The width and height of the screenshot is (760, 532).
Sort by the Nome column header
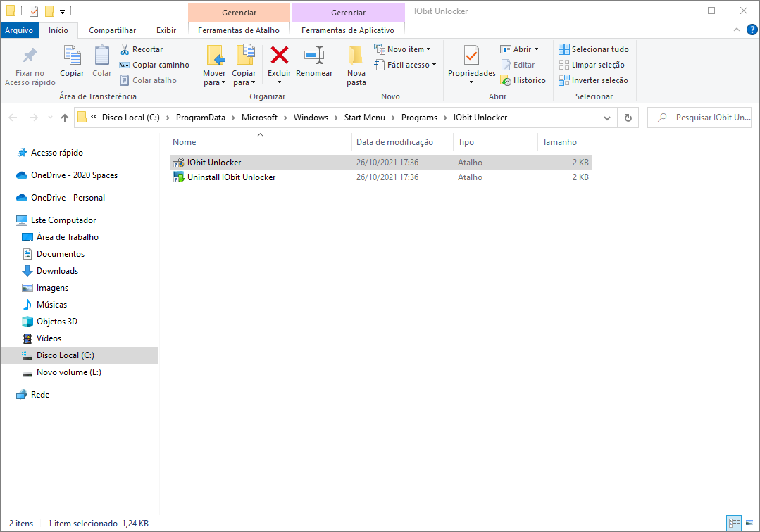(261, 142)
